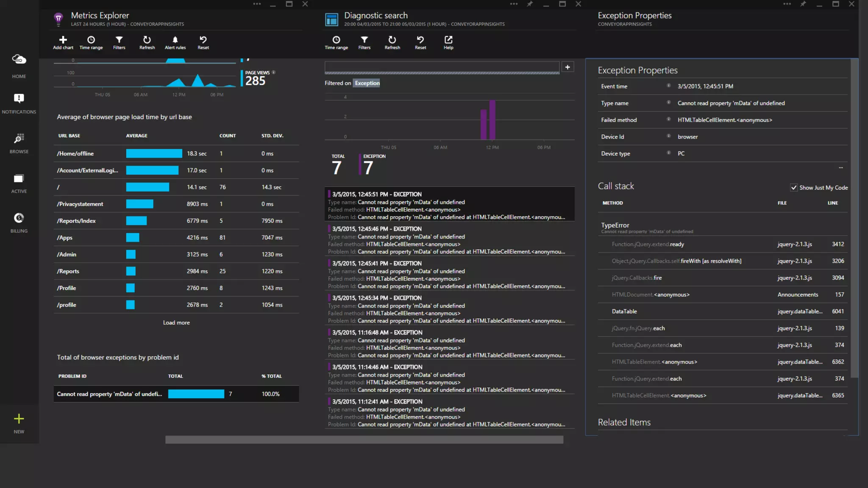Click Load more under URL table
Screen dimensions: 868x488
point(176,323)
